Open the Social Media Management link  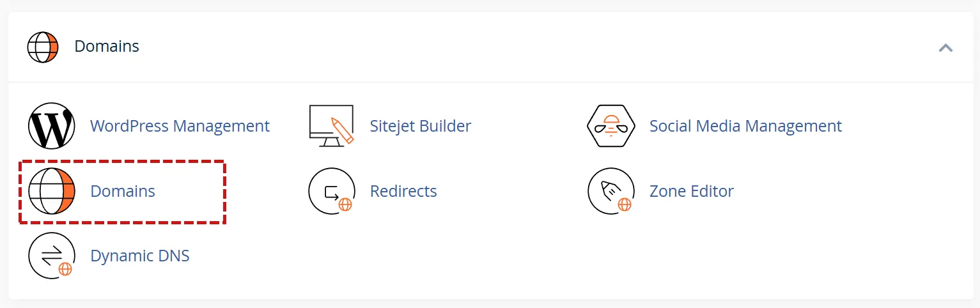point(745,126)
